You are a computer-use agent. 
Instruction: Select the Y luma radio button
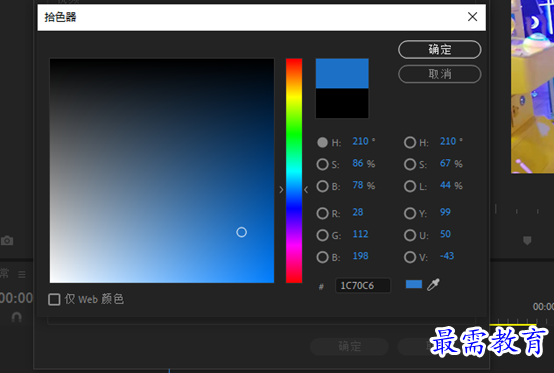coord(410,213)
